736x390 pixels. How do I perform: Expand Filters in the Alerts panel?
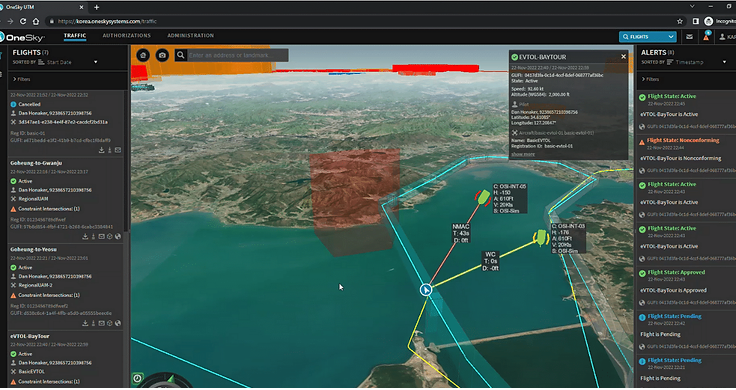[651, 79]
